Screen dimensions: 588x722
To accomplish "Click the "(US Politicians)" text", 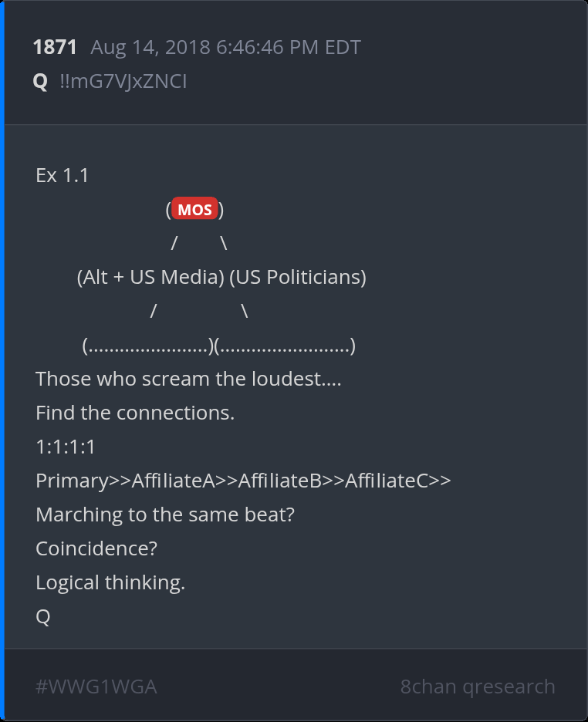I will pyautogui.click(x=298, y=277).
